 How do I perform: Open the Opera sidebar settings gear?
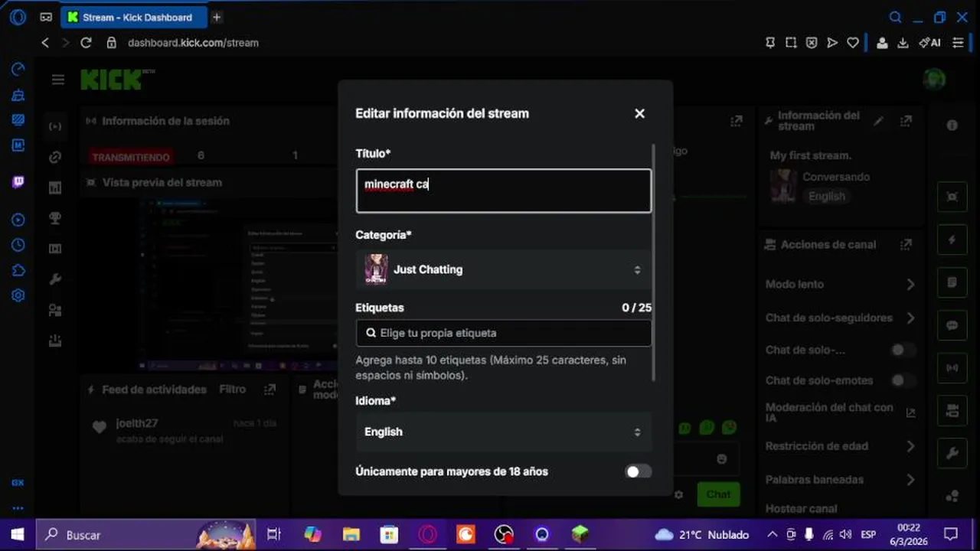pos(18,295)
